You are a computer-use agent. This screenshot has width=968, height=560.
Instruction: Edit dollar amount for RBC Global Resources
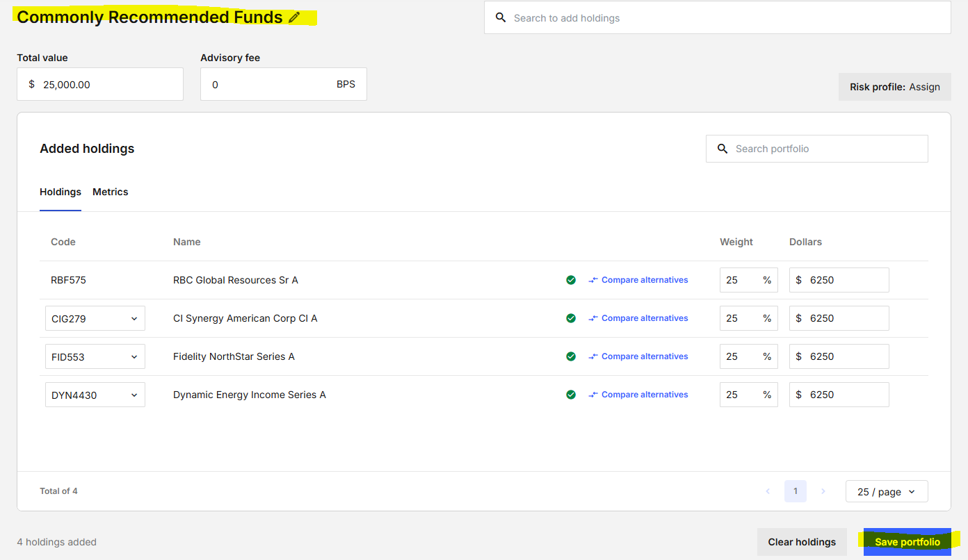coord(839,280)
